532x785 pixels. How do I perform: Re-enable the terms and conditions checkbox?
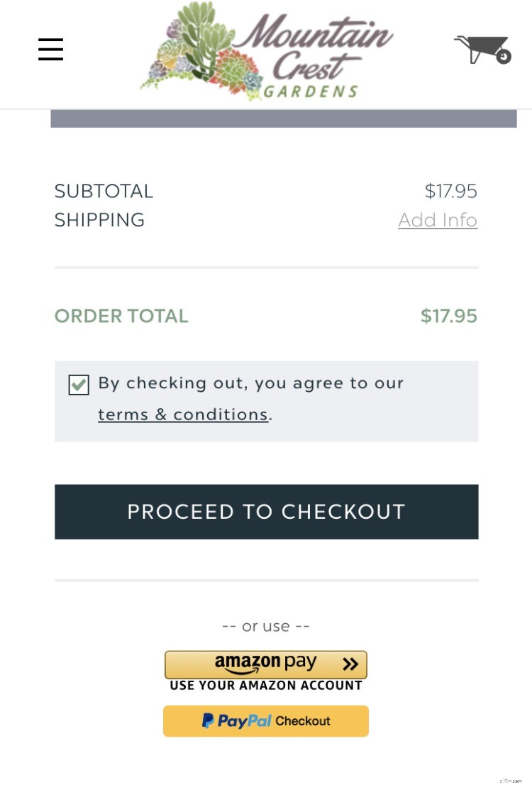point(79,385)
